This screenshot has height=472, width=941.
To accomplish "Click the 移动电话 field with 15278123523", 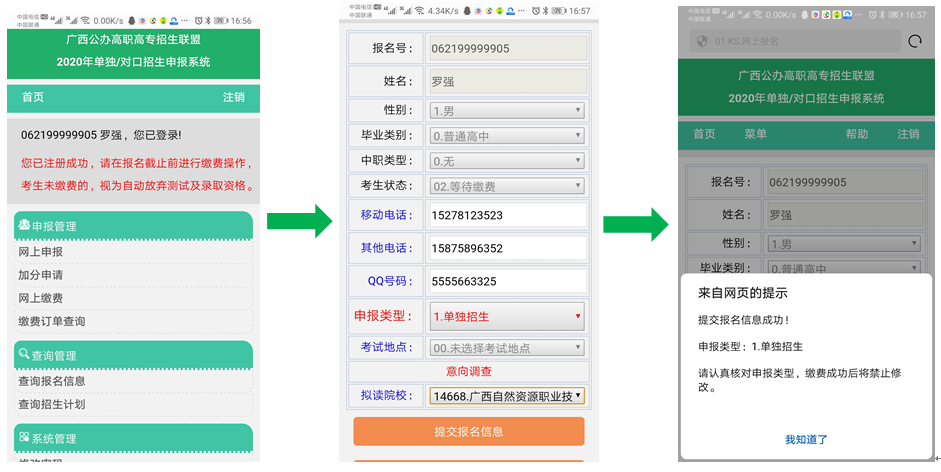I will (x=508, y=215).
